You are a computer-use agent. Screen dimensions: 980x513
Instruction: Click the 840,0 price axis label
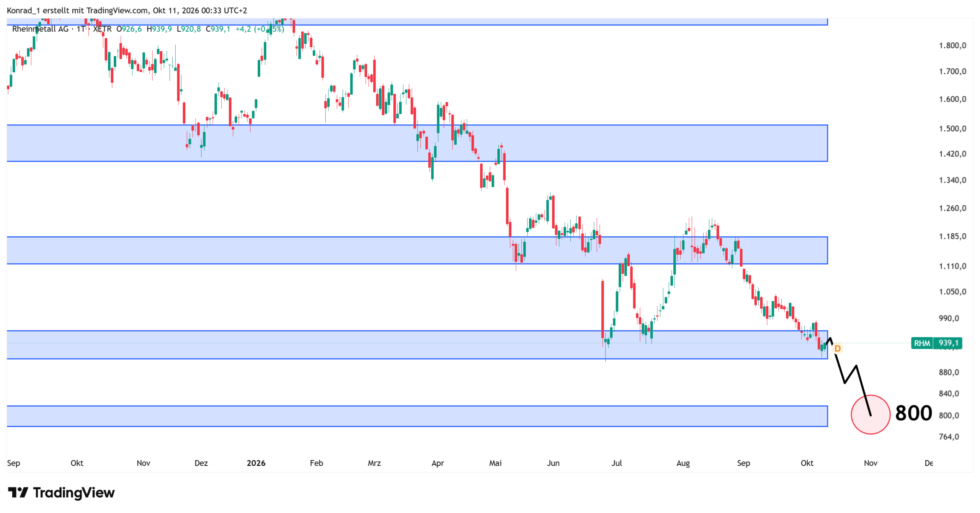click(x=949, y=394)
